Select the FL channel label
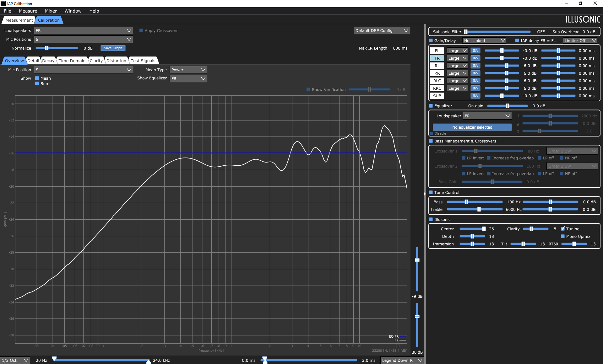603x364 pixels. point(437,51)
